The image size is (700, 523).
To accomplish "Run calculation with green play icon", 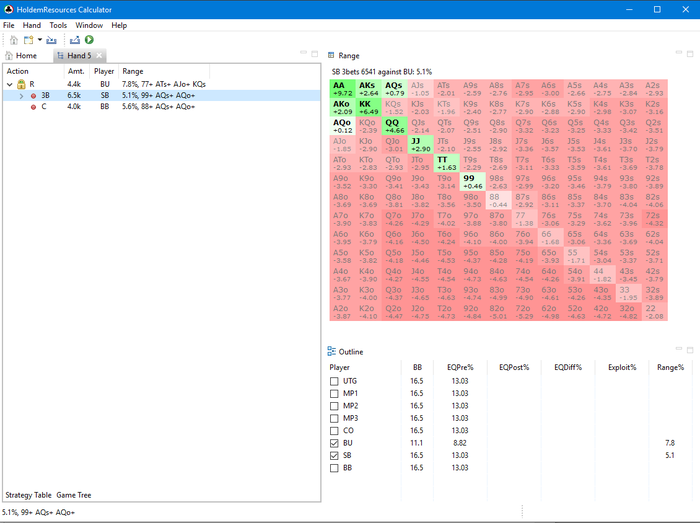I will pos(89,40).
